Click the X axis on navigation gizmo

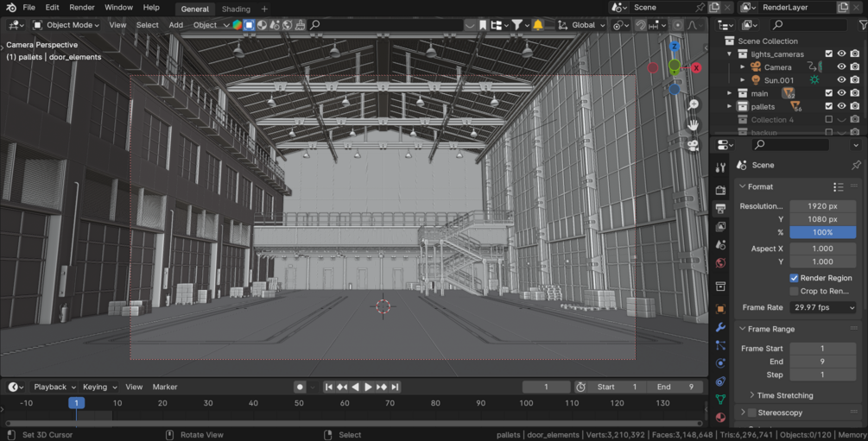coord(696,67)
